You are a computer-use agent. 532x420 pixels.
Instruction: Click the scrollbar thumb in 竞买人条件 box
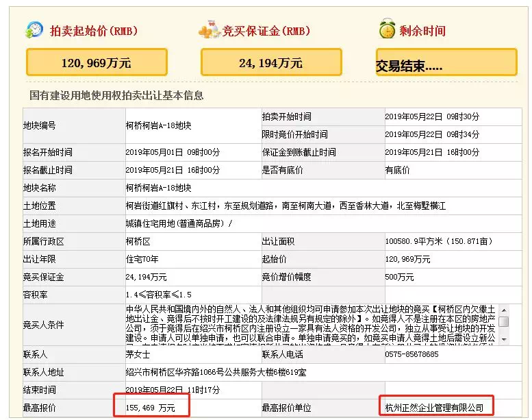point(504,321)
